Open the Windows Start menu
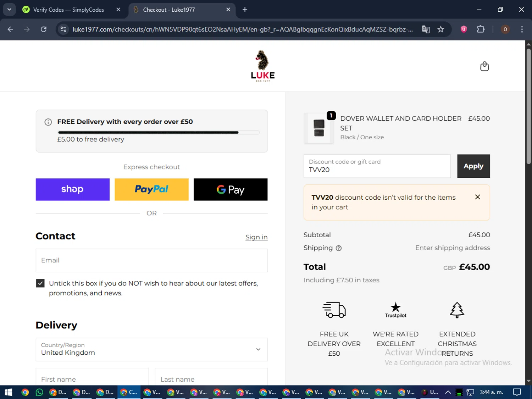This screenshot has height=399, width=532. [9, 392]
